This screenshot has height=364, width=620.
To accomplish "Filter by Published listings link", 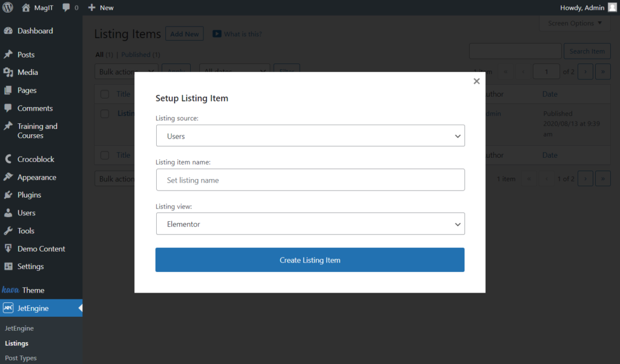I will [x=136, y=54].
